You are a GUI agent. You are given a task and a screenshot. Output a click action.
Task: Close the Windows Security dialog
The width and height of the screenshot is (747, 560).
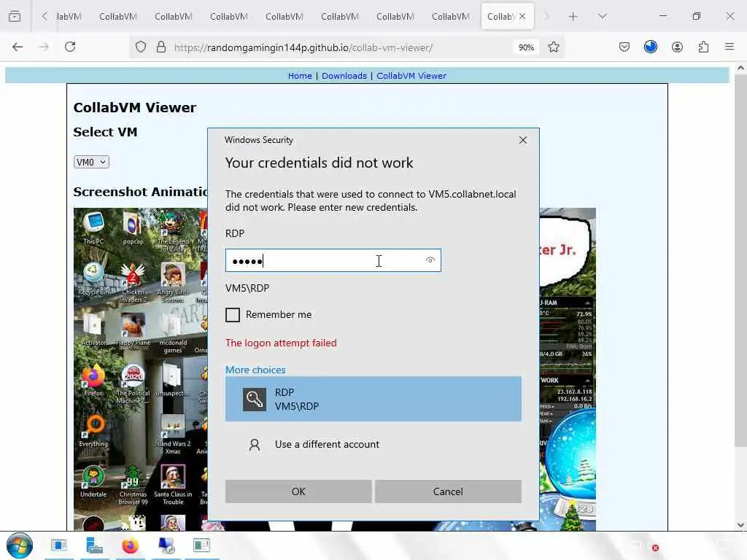(522, 140)
